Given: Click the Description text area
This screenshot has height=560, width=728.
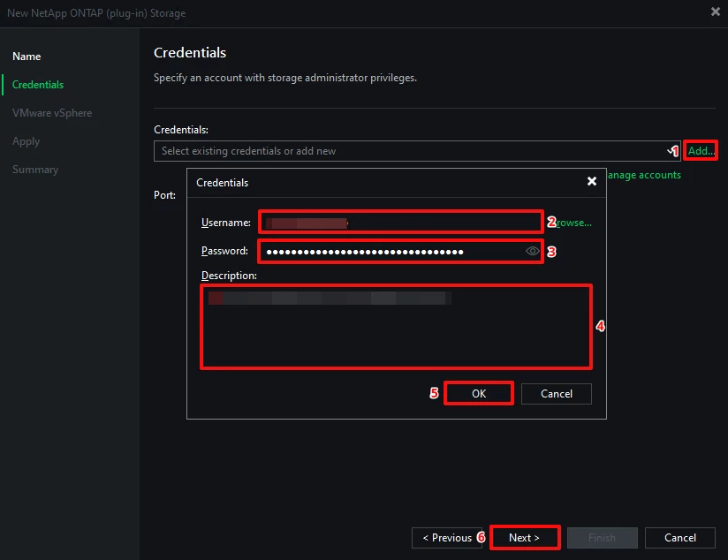Looking at the screenshot, I should pyautogui.click(x=396, y=327).
